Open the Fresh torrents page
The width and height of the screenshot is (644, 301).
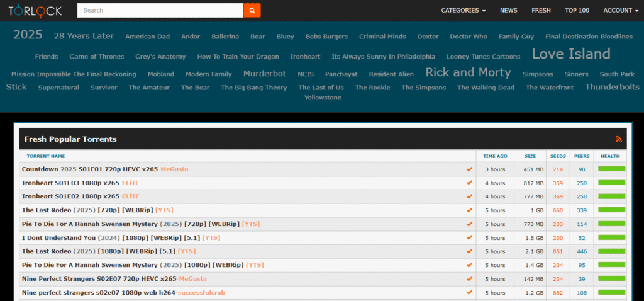(x=541, y=10)
